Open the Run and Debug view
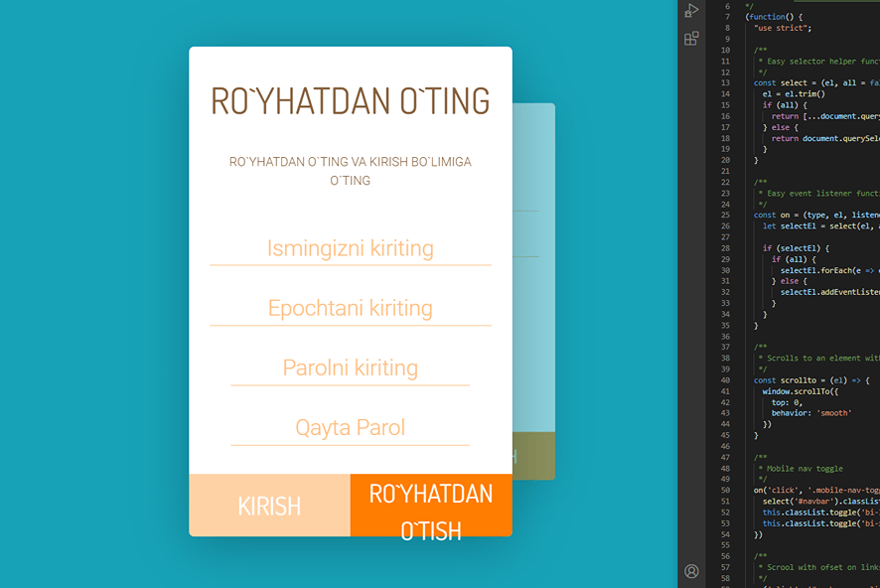 [x=691, y=10]
